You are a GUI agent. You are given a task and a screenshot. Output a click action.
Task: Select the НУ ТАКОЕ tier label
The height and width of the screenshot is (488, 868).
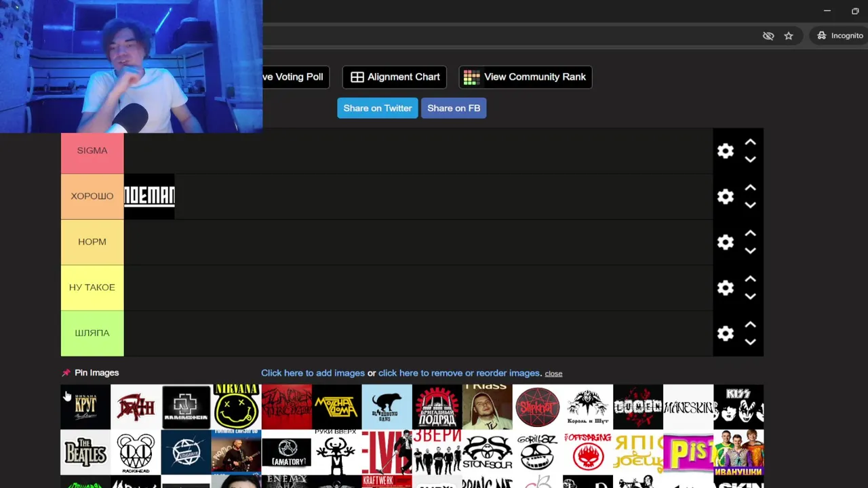pyautogui.click(x=92, y=287)
